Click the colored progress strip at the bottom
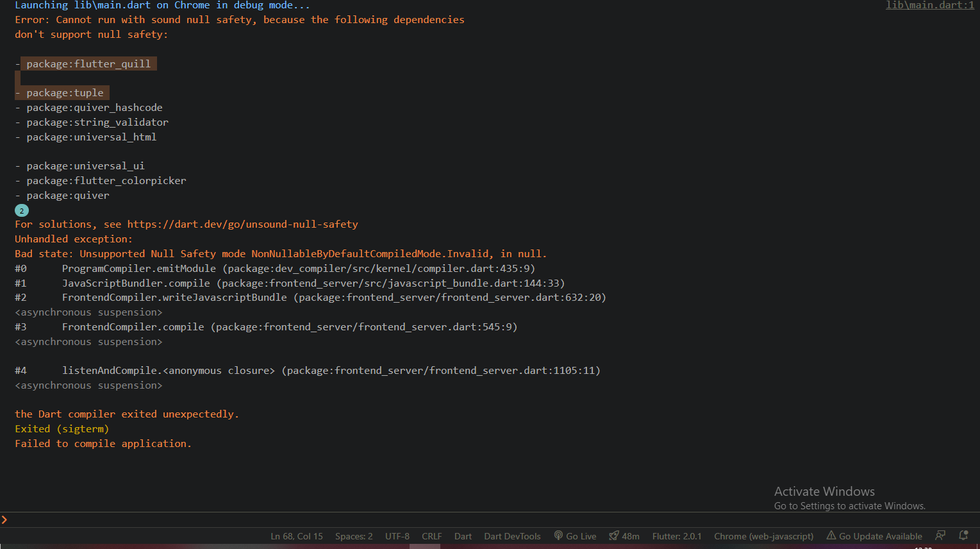 pyautogui.click(x=426, y=545)
